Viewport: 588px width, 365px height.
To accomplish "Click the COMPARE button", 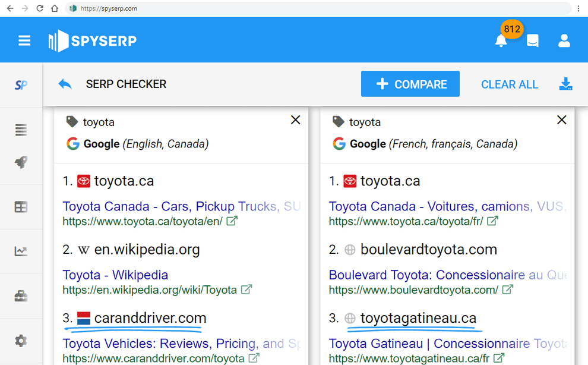I will tap(410, 84).
